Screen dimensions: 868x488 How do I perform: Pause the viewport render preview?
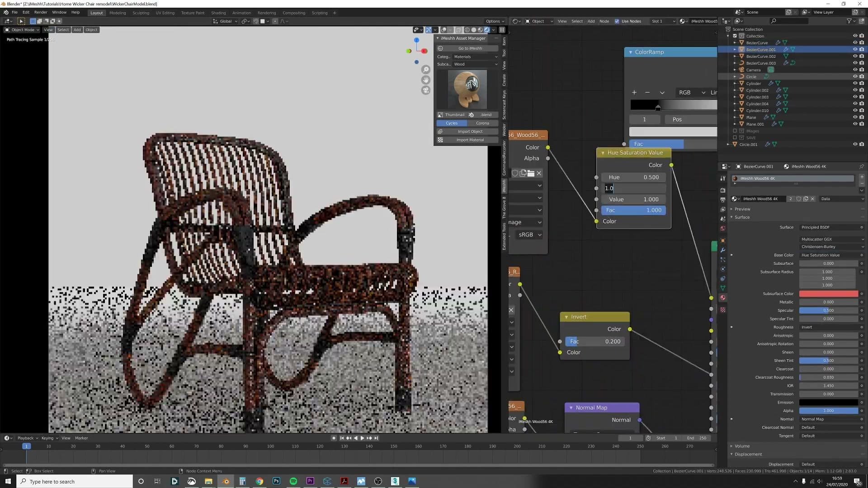(502, 30)
